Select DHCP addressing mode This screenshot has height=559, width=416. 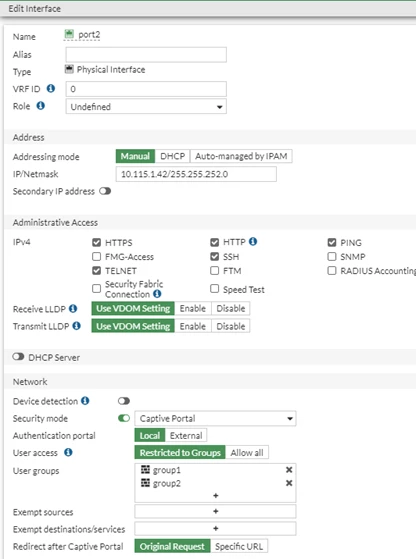tap(173, 156)
